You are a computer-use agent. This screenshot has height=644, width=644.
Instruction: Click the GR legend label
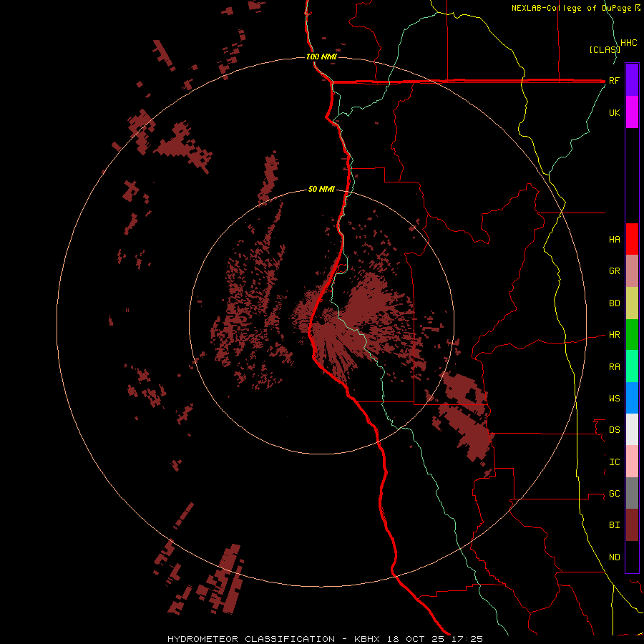click(614, 271)
